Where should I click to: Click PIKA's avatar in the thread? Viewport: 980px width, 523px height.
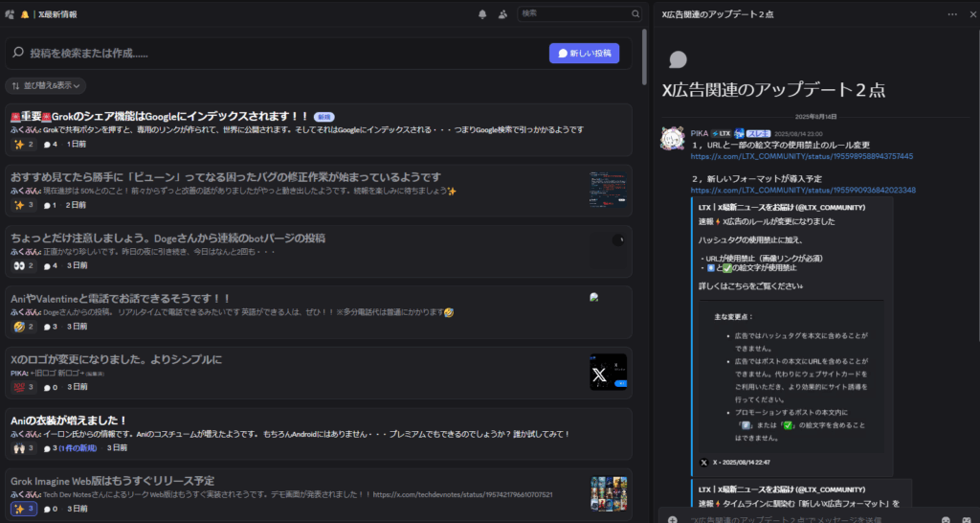[672, 138]
